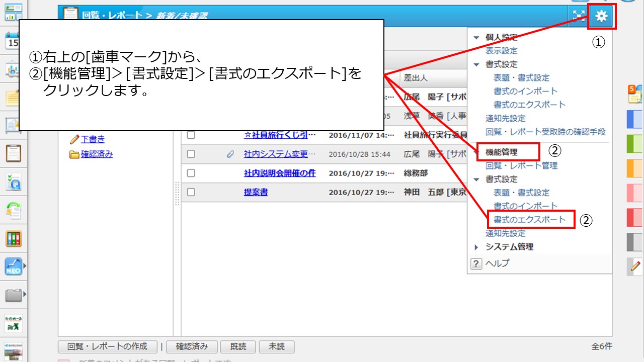Tick checkbox beside 社内システム変更 row
The image size is (644, 362).
191,154
